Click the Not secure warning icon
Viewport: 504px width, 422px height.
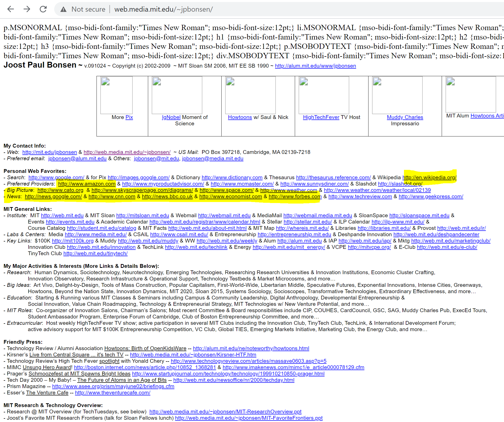pos(63,9)
